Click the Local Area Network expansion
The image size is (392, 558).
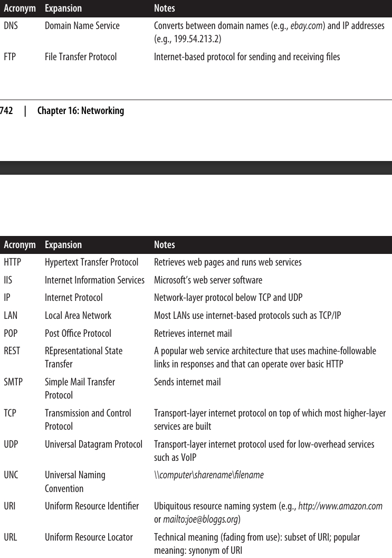point(78,316)
